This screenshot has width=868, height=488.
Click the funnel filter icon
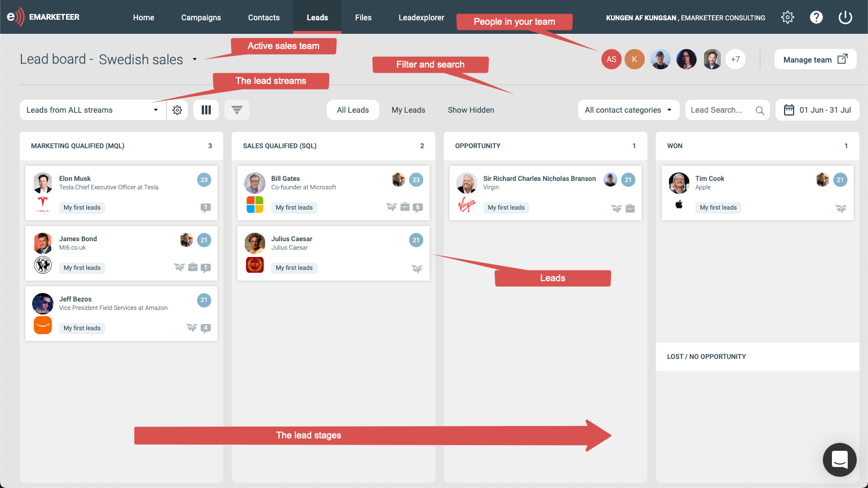tap(237, 110)
